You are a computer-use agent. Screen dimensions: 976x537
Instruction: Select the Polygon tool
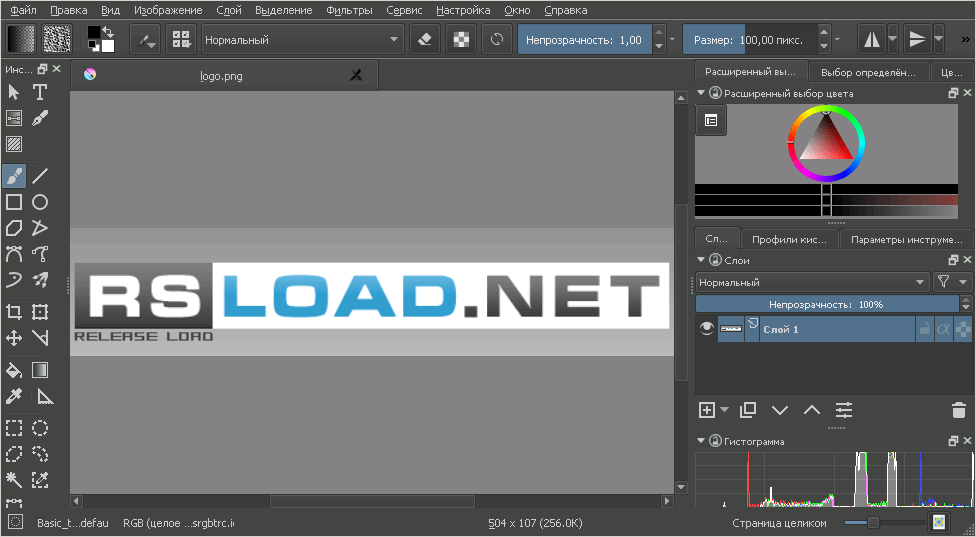click(14, 228)
